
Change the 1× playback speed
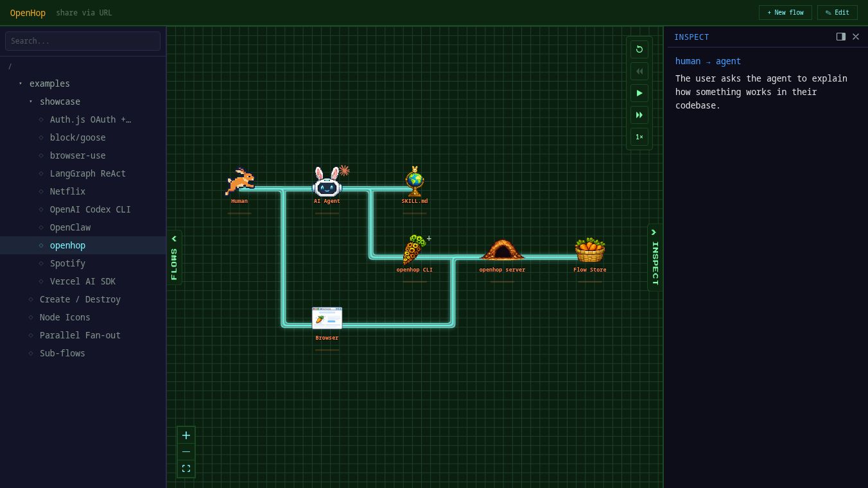639,137
